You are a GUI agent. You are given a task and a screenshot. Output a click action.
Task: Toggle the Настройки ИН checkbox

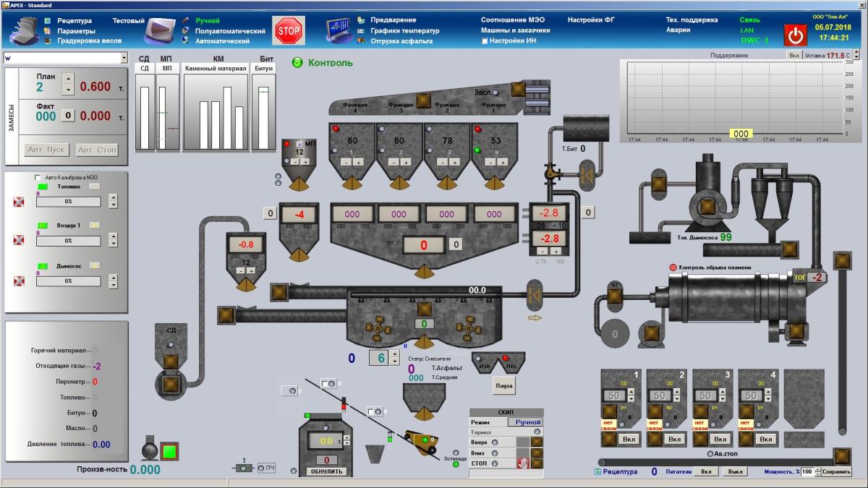pos(485,41)
